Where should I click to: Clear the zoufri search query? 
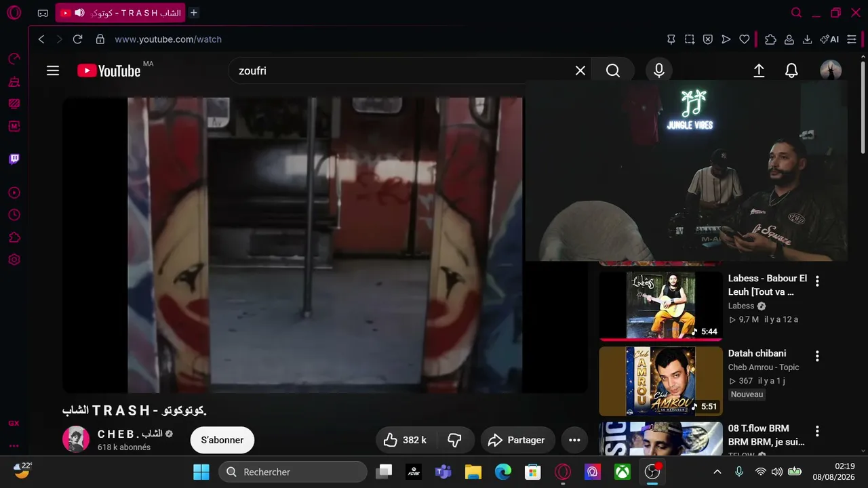pyautogui.click(x=580, y=70)
